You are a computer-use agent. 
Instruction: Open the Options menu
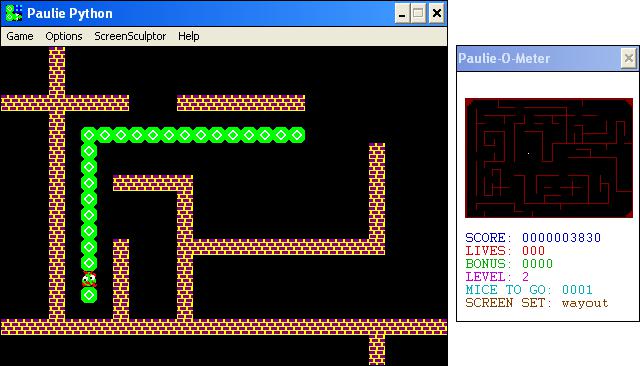64,36
